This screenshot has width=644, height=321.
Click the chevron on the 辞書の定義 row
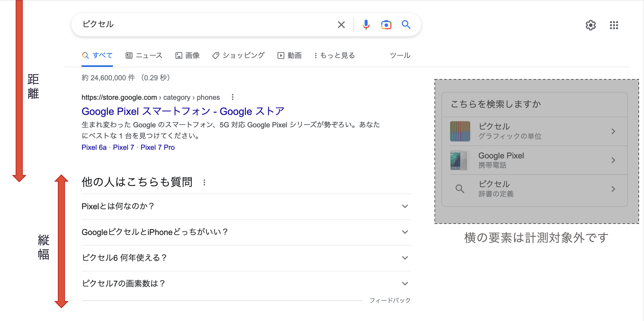(x=613, y=189)
